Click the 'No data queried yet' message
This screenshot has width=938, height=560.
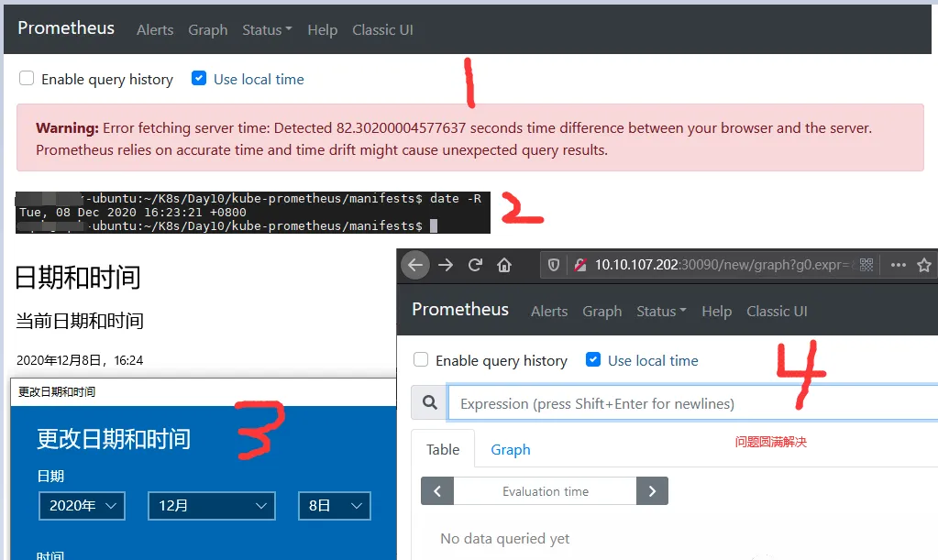coord(505,539)
